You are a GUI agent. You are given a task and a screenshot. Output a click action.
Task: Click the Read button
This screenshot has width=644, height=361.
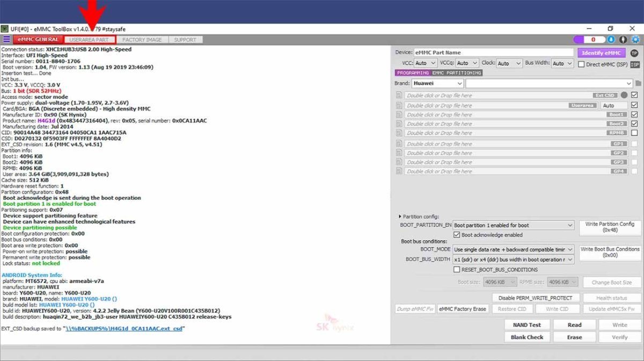point(574,325)
